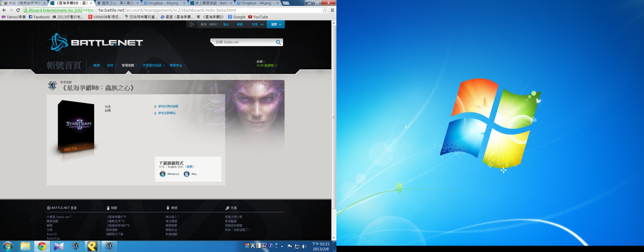Open the volume control in the system tray
This screenshot has height=252, width=644.
click(x=304, y=246)
